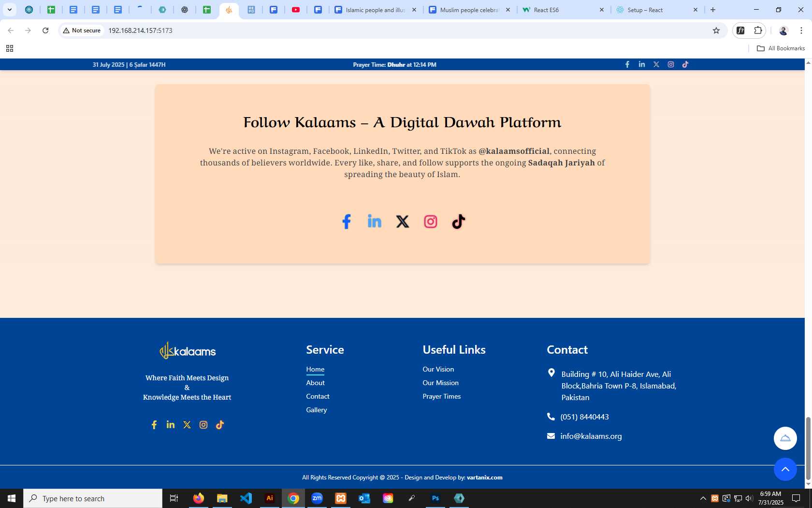Switch to the YouTube tab
812x508 pixels.
pyautogui.click(x=296, y=10)
